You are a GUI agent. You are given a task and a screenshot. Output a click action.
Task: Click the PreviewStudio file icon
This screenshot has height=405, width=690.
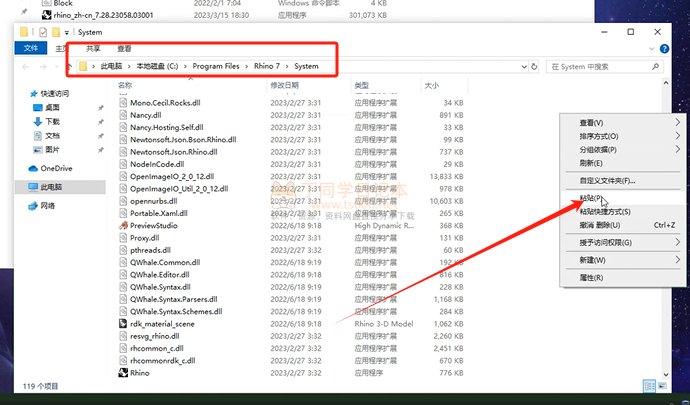[x=123, y=226]
